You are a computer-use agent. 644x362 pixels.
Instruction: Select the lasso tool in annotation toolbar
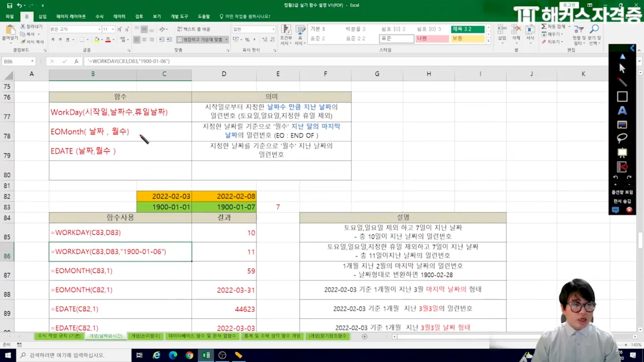(x=622, y=138)
